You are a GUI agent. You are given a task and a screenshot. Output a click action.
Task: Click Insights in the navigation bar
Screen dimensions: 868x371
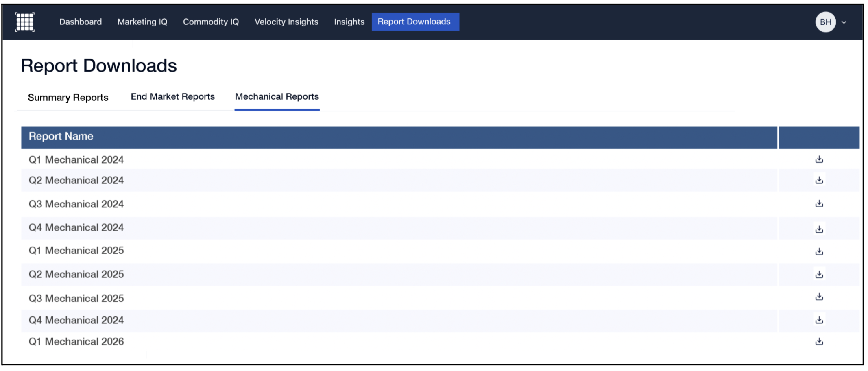(349, 22)
